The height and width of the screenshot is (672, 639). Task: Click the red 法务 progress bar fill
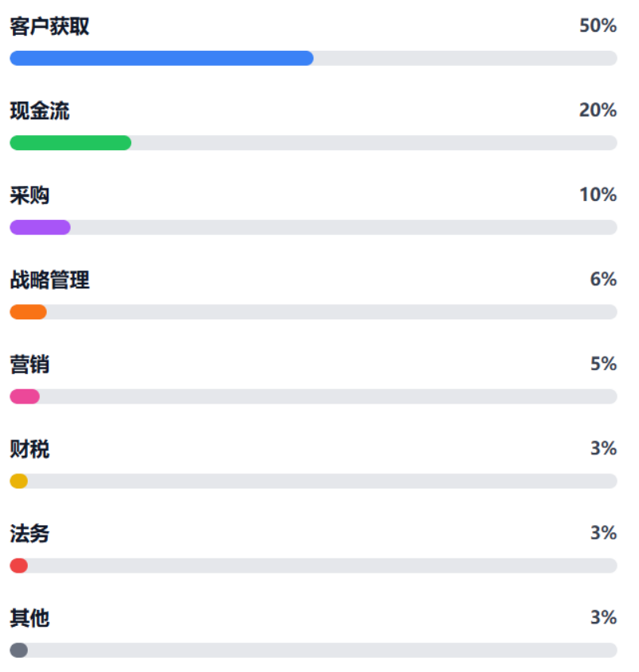click(x=19, y=566)
